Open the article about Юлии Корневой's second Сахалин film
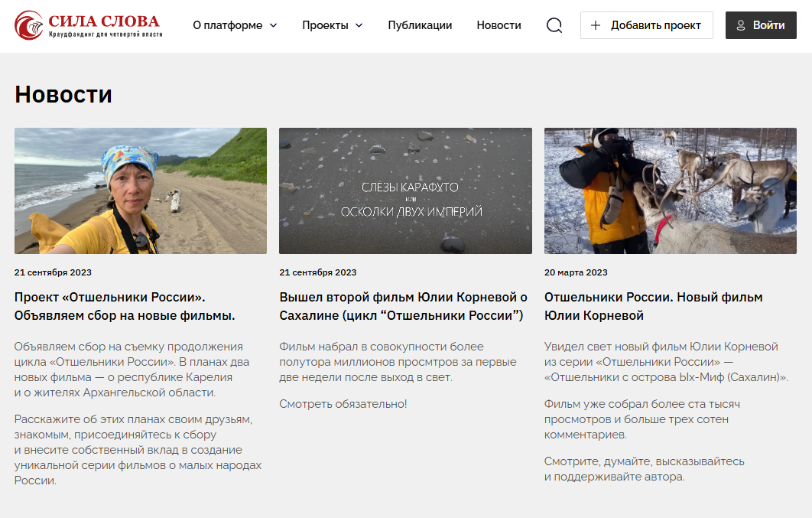Image resolution: width=812 pixels, height=518 pixels. 403,306
